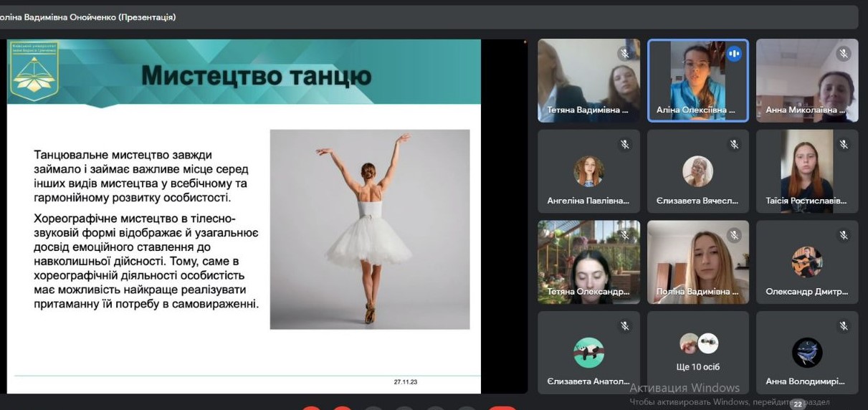This screenshot has width=868, height=410.
Task: Click Анна Володимирі. whale profile avatar
Action: coord(807,352)
